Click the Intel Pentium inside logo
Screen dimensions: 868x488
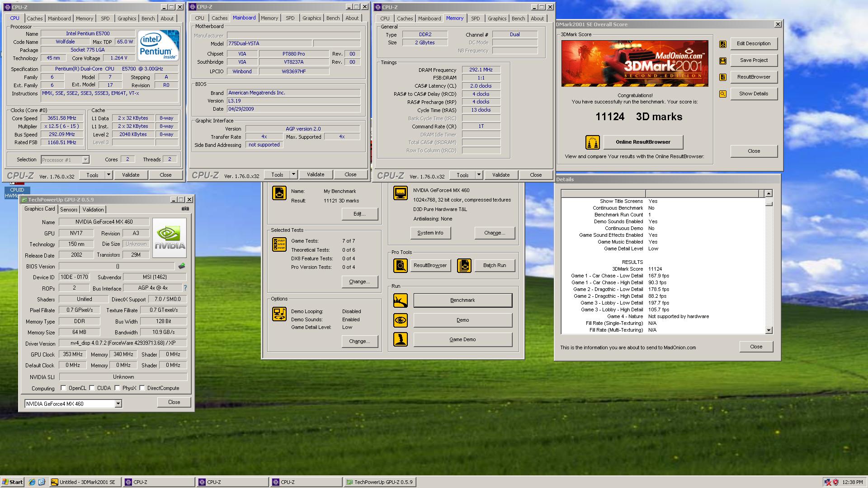[x=158, y=46]
